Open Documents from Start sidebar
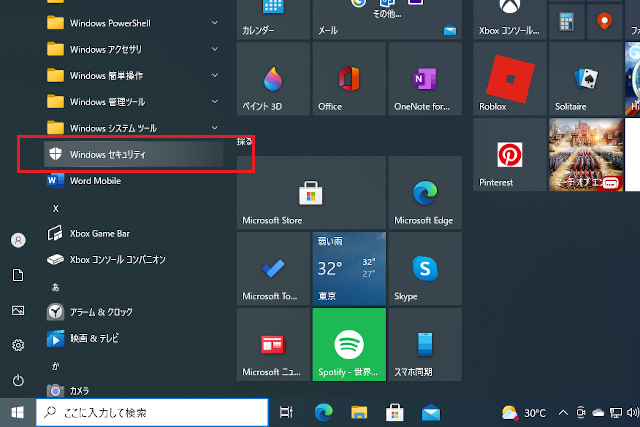 (18, 275)
